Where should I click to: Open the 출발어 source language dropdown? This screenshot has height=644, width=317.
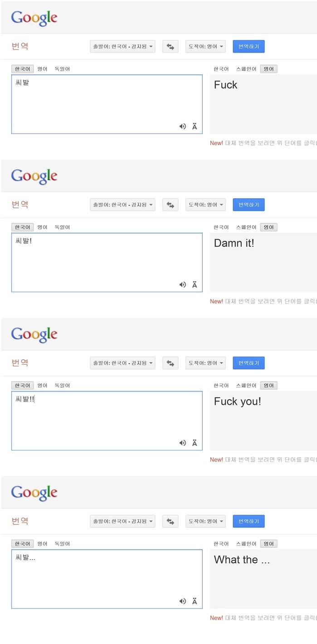[x=122, y=46]
